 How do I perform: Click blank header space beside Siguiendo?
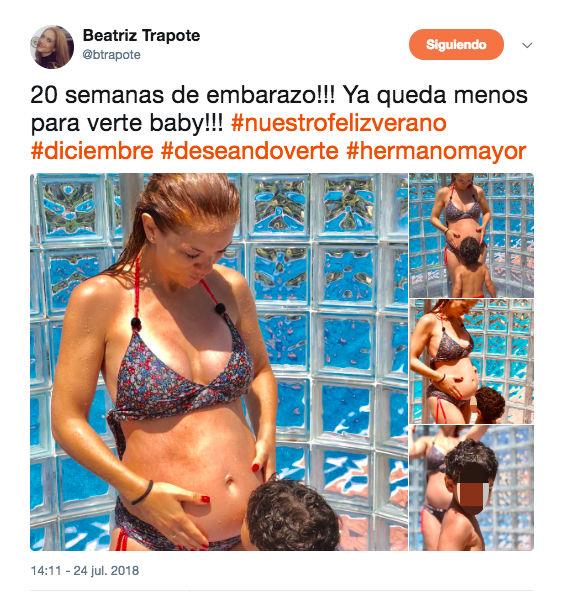[x=302, y=45]
